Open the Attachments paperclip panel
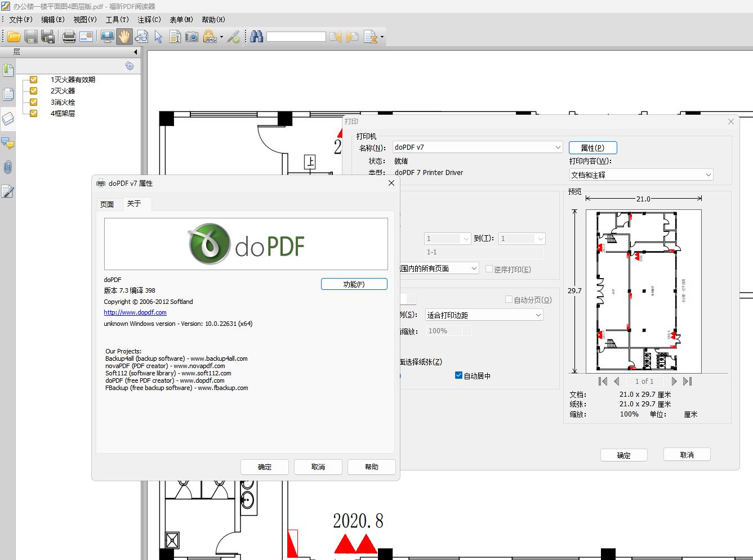 pos(8,167)
